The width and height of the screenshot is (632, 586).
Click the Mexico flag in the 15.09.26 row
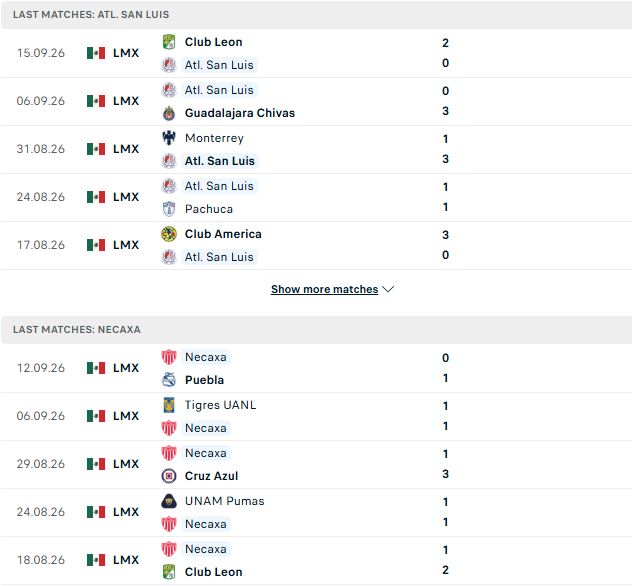[x=96, y=53]
